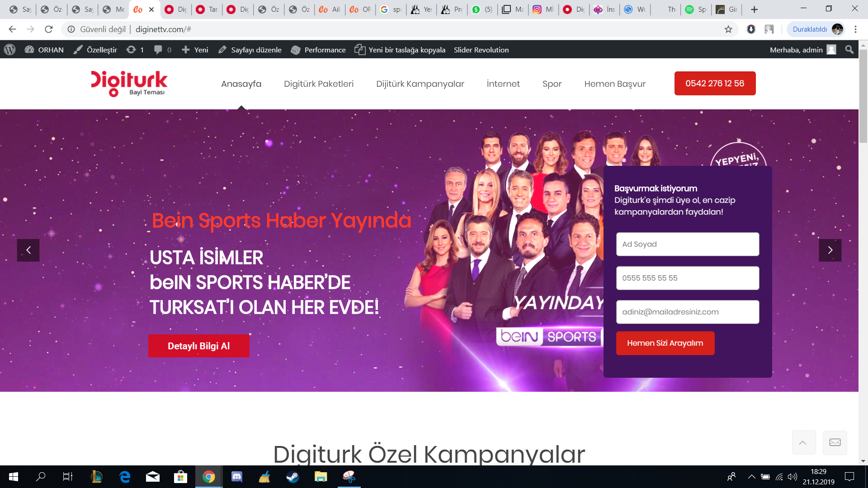Open the Merhaba, admin account menu
This screenshot has width=868, height=488.
coord(803,50)
